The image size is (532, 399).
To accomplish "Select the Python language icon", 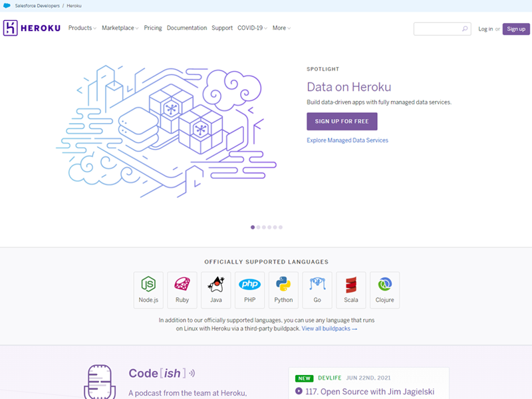I will (283, 284).
